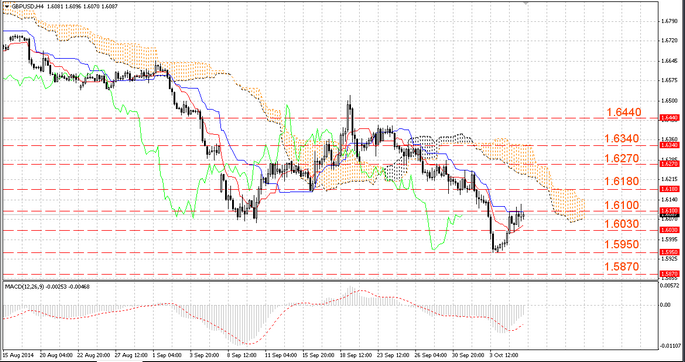Select the 1.6100 level text label
Screen dimensions: 685x362
(622, 205)
